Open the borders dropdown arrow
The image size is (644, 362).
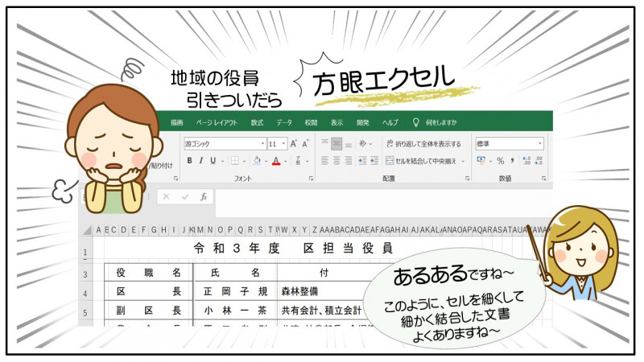[x=245, y=162]
